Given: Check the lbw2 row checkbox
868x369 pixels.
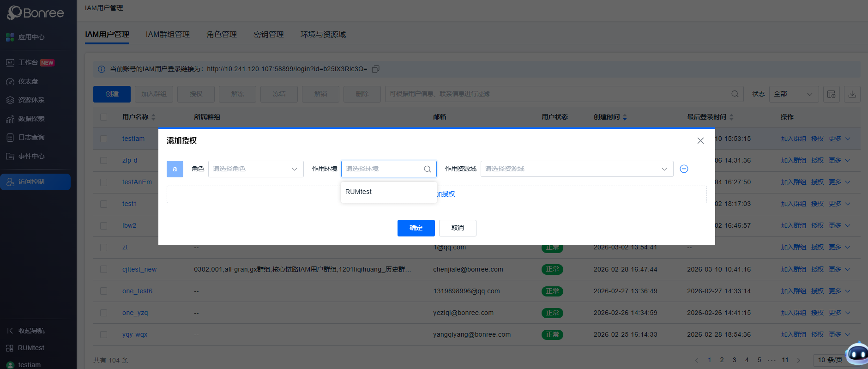Looking at the screenshot, I should point(103,226).
